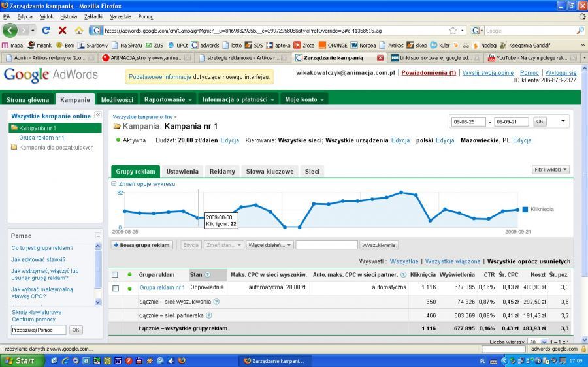Click OK next to the date range

(x=540, y=121)
